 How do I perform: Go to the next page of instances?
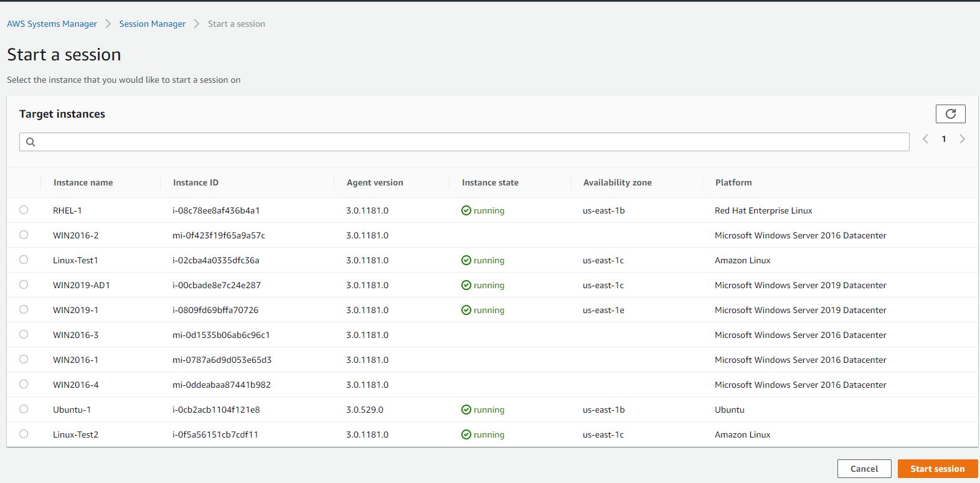[x=962, y=139]
